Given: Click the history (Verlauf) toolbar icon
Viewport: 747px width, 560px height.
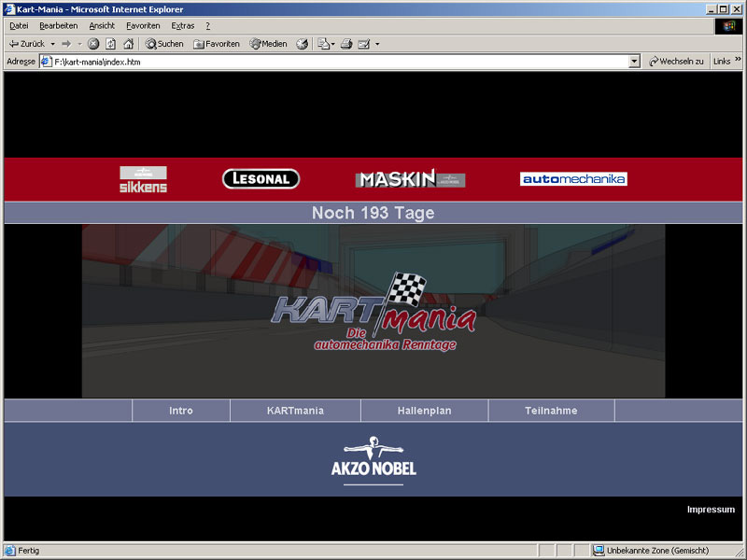Looking at the screenshot, I should (303, 44).
